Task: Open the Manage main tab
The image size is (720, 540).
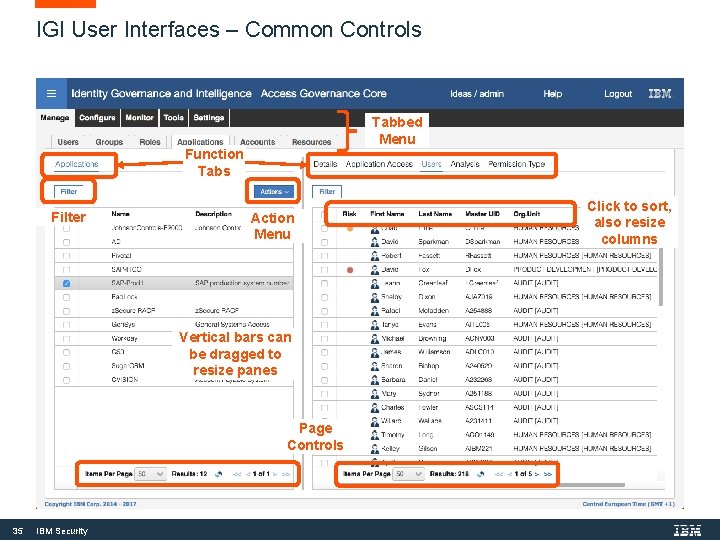Action: tap(55, 118)
